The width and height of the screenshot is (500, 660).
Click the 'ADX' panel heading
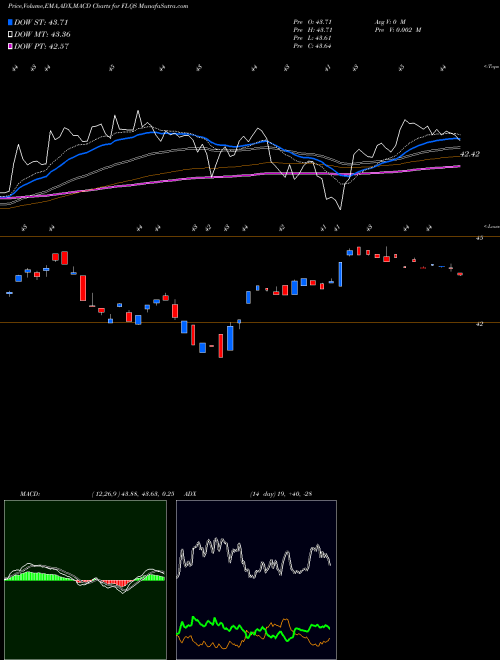tap(191, 494)
